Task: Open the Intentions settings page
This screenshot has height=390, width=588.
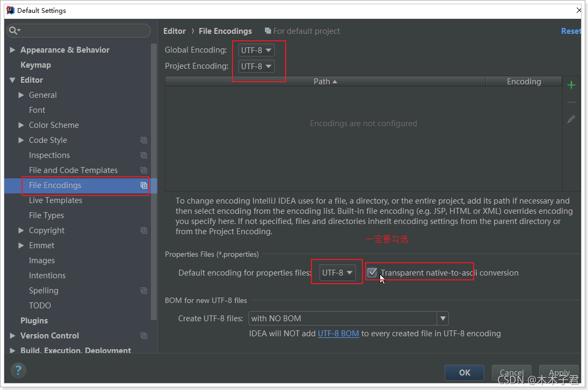Action: point(47,275)
